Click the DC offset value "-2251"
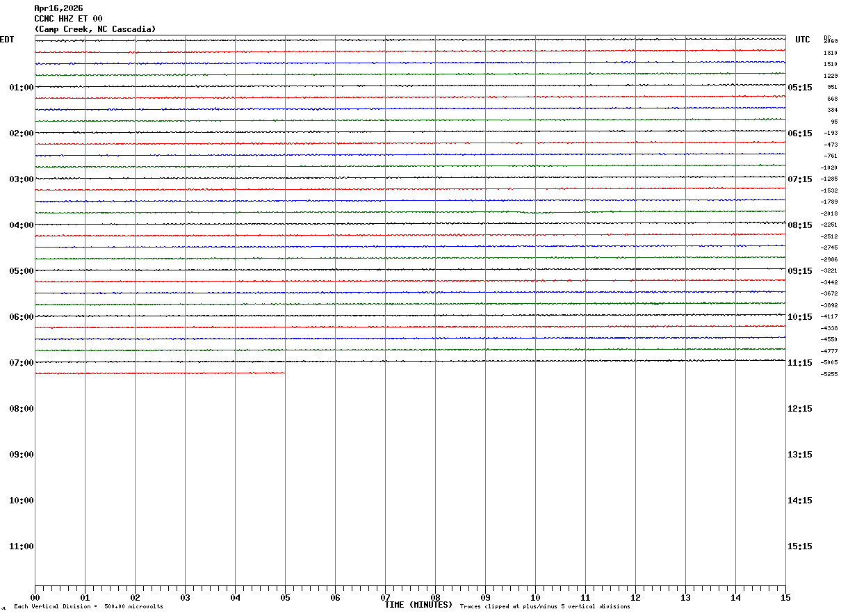The width and height of the screenshot is (841, 616). [829, 225]
